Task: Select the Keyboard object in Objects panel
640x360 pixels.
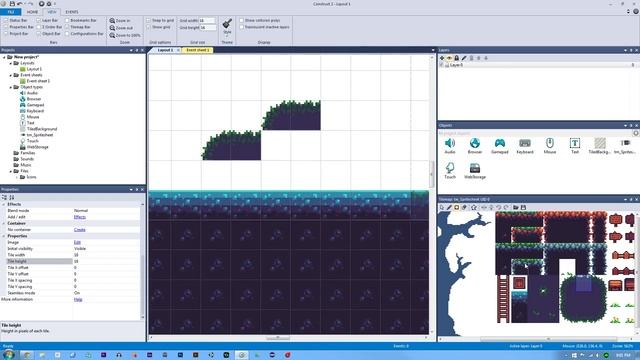Action: [525, 146]
